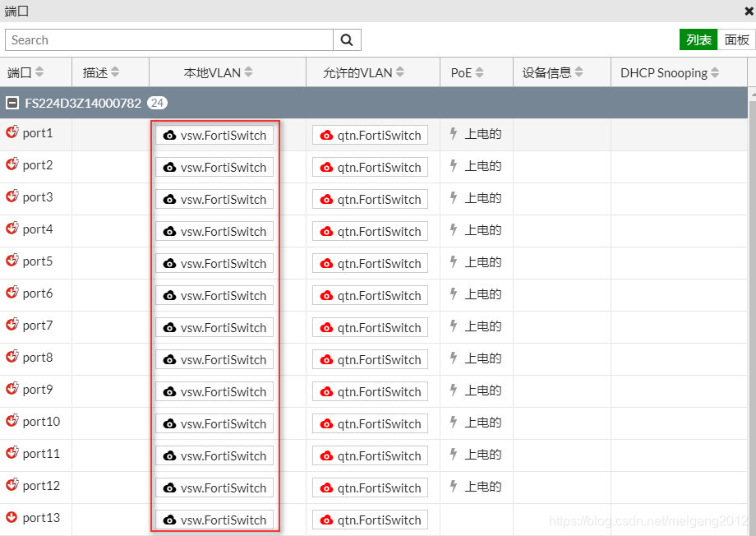
Task: Click the Search input field
Action: click(169, 40)
